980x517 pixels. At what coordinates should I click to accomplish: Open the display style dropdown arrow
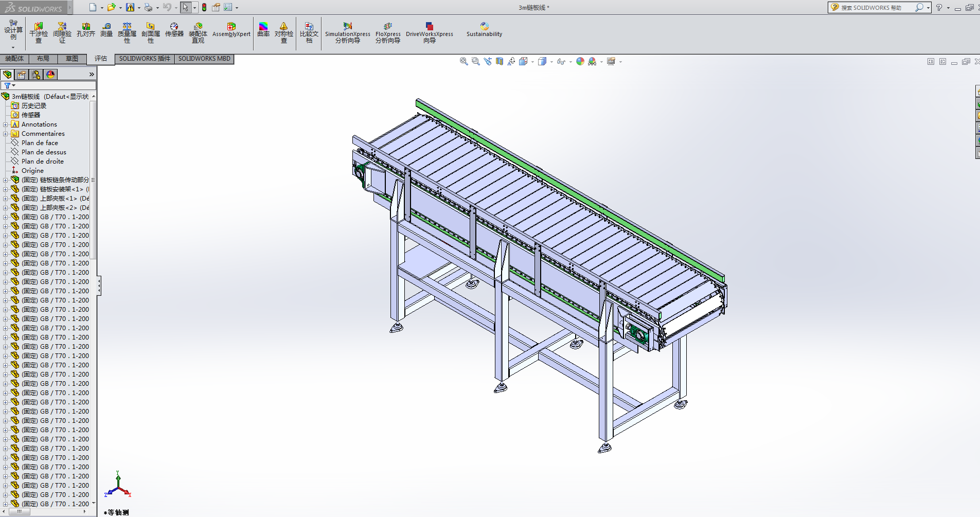point(551,62)
